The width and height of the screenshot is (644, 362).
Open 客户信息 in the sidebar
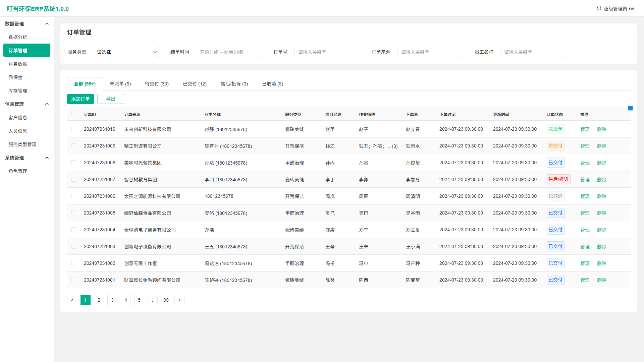27,117
